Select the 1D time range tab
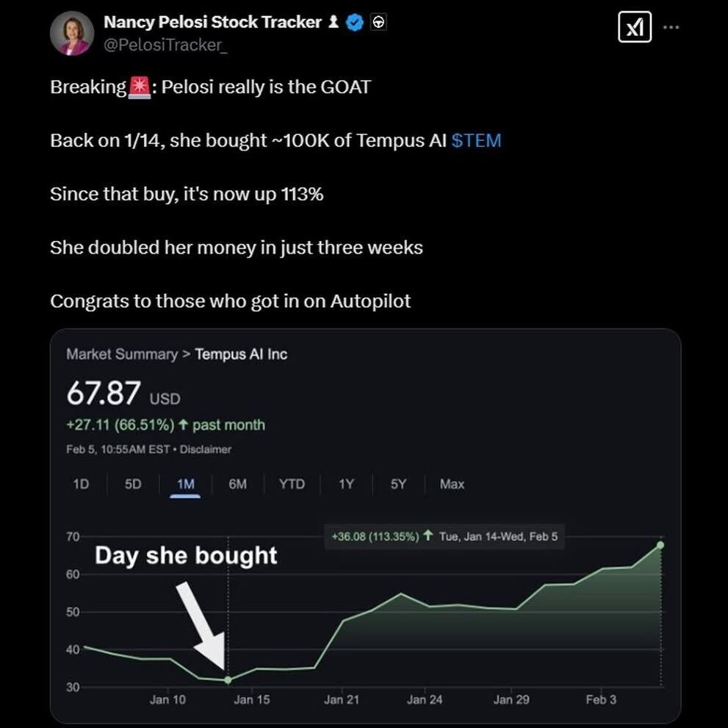This screenshot has height=728, width=728. coord(81,484)
